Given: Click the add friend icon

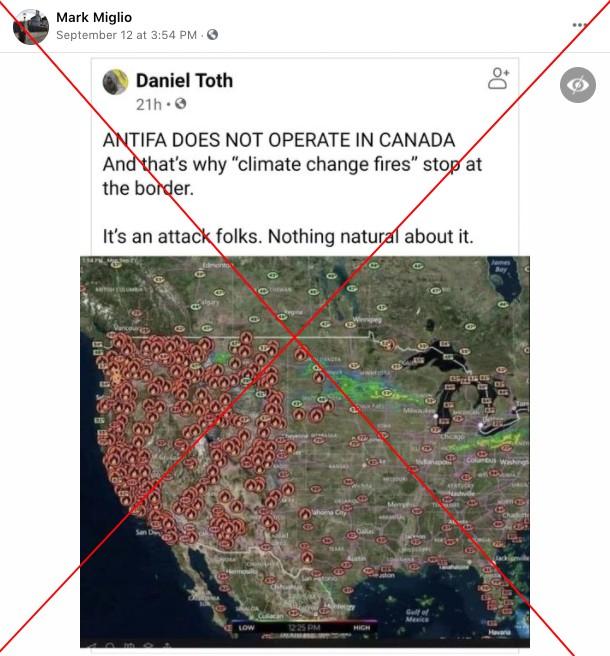Looking at the screenshot, I should (498, 79).
